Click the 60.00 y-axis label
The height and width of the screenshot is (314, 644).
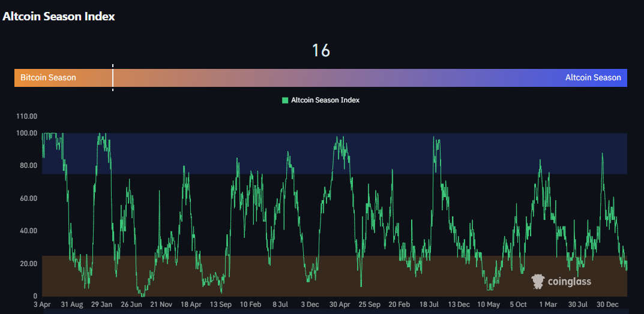click(28, 198)
